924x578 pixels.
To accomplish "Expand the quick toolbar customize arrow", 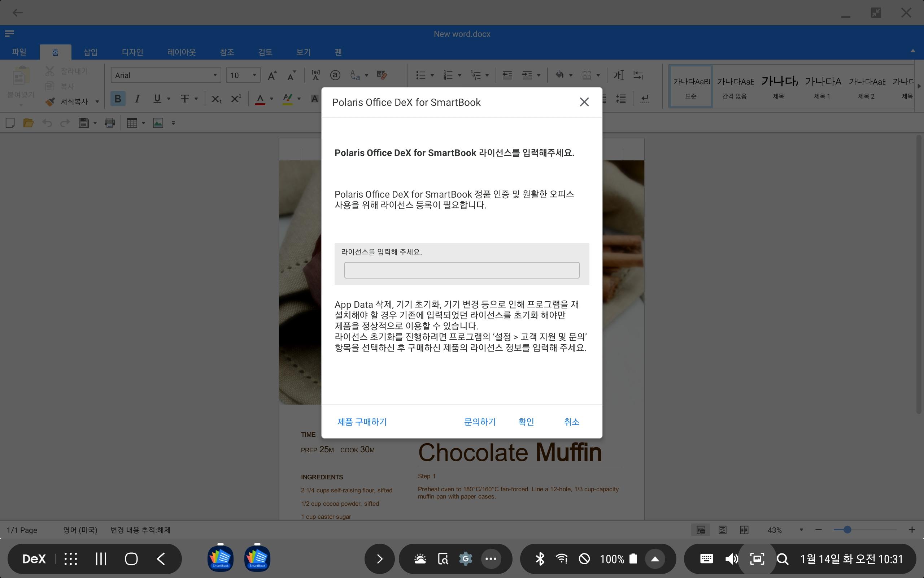I will point(173,123).
